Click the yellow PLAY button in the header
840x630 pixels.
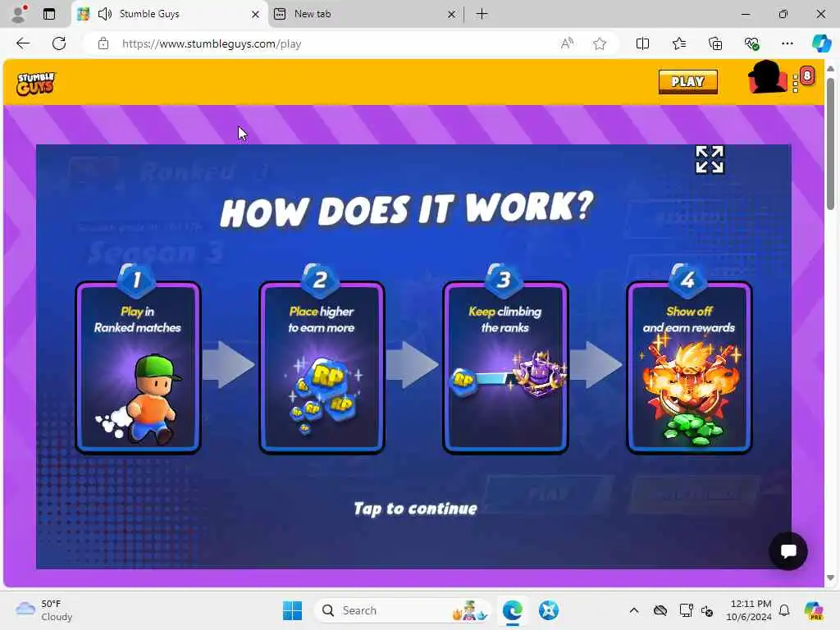click(x=688, y=82)
